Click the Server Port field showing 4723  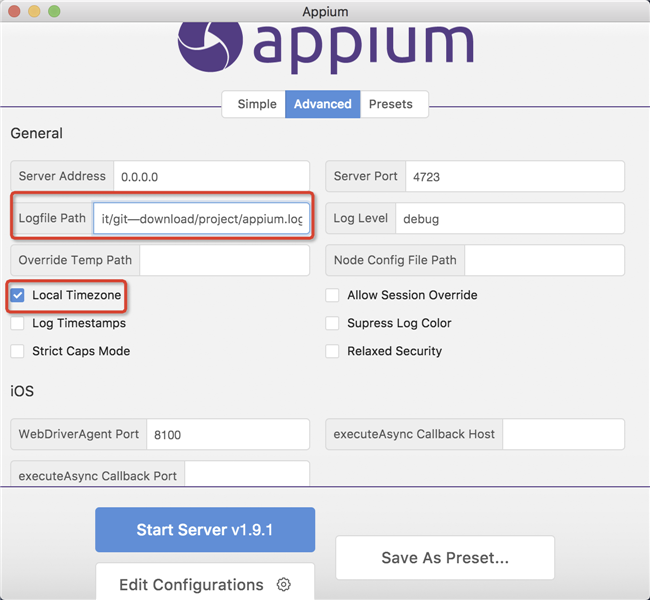click(x=514, y=177)
